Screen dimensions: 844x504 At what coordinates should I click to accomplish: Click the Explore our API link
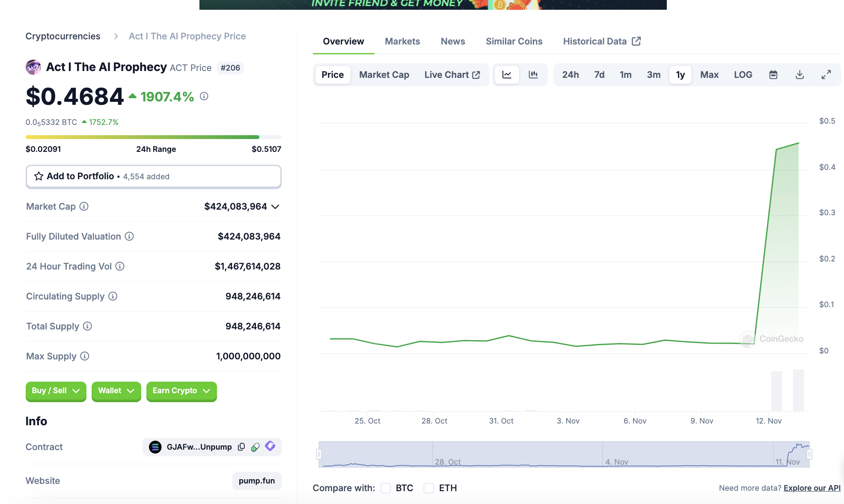pos(812,488)
